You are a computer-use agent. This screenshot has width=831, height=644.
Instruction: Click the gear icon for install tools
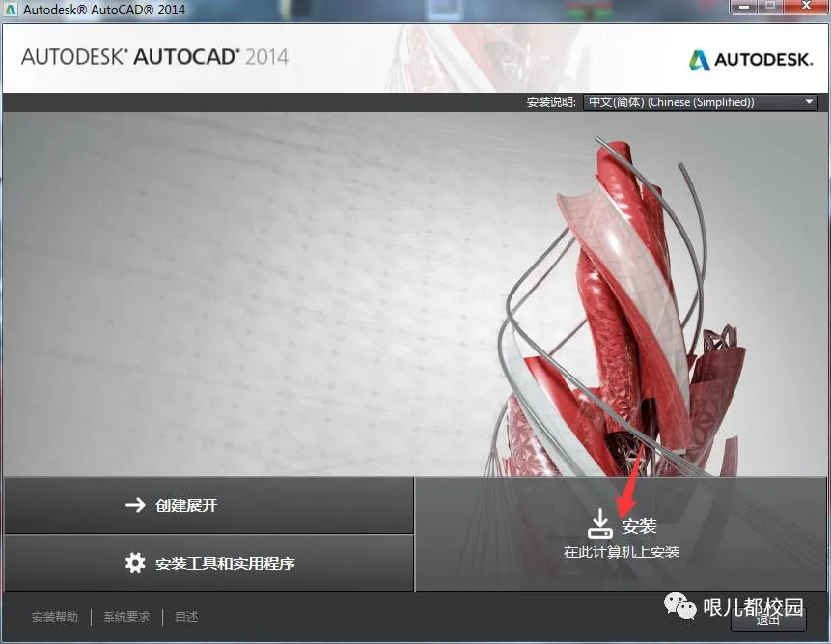pyautogui.click(x=135, y=563)
